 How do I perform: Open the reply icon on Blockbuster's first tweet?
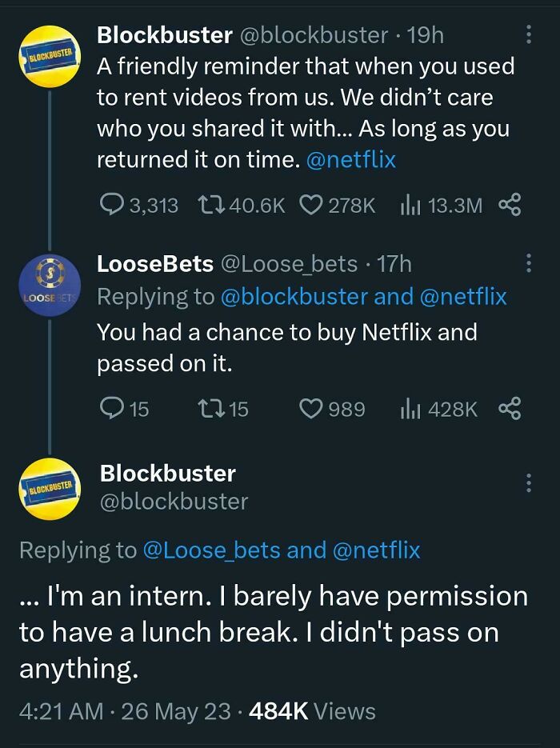point(114,205)
